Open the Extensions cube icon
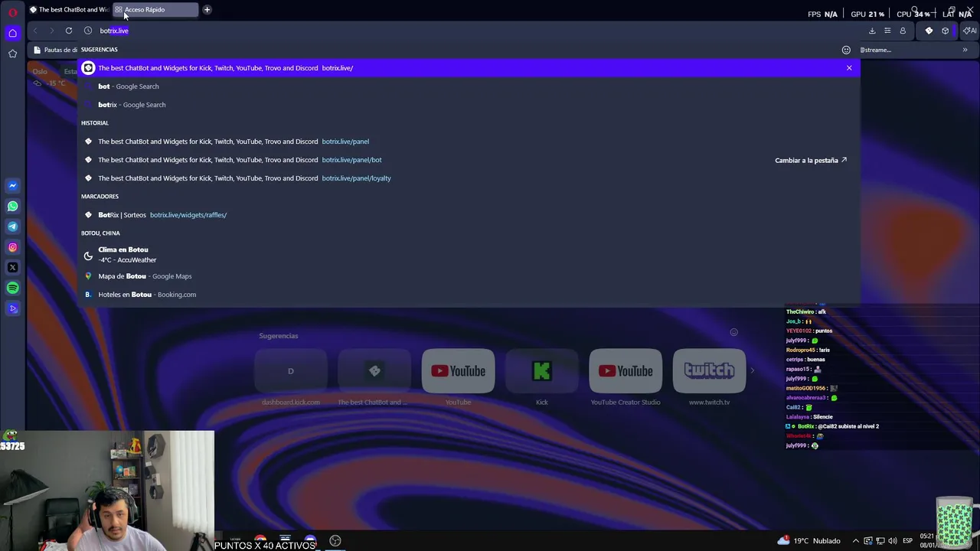 tap(946, 31)
